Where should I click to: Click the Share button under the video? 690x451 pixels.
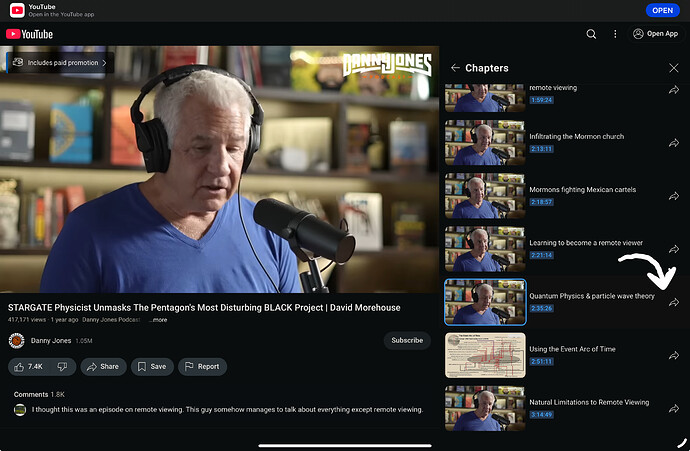coord(103,367)
